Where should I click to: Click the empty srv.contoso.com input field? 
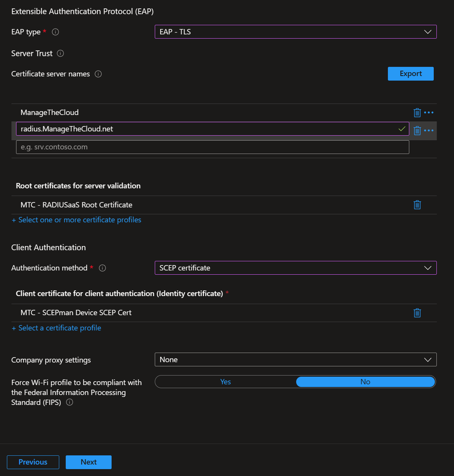212,147
